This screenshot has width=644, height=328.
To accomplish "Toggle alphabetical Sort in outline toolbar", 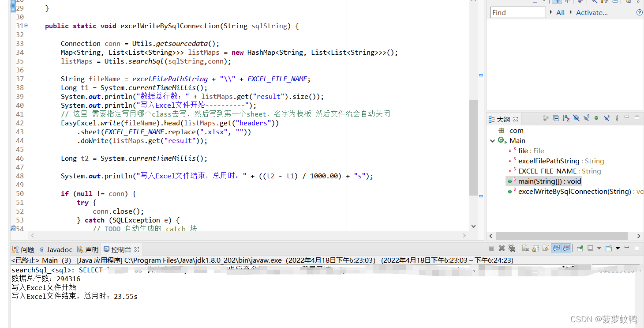I will [566, 118].
